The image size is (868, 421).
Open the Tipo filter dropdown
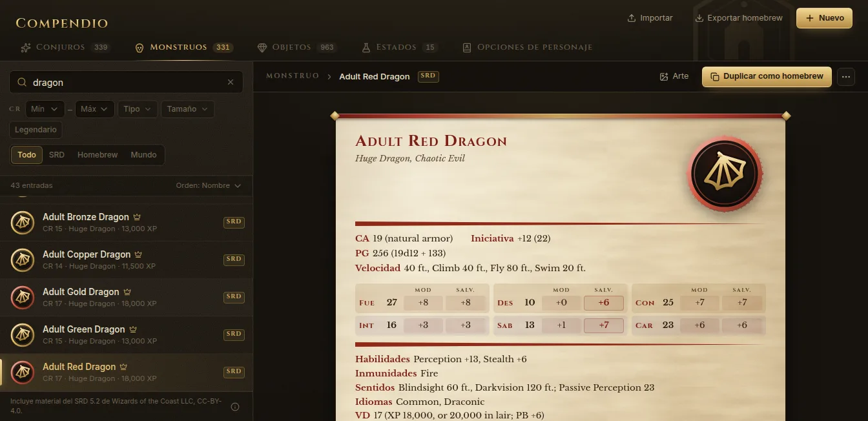pos(138,109)
